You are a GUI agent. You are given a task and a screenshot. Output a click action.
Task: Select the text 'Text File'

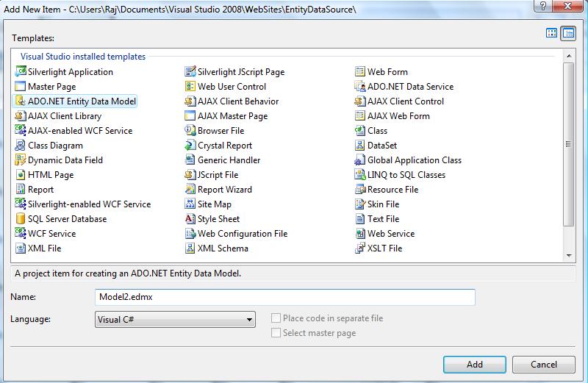[x=383, y=218]
